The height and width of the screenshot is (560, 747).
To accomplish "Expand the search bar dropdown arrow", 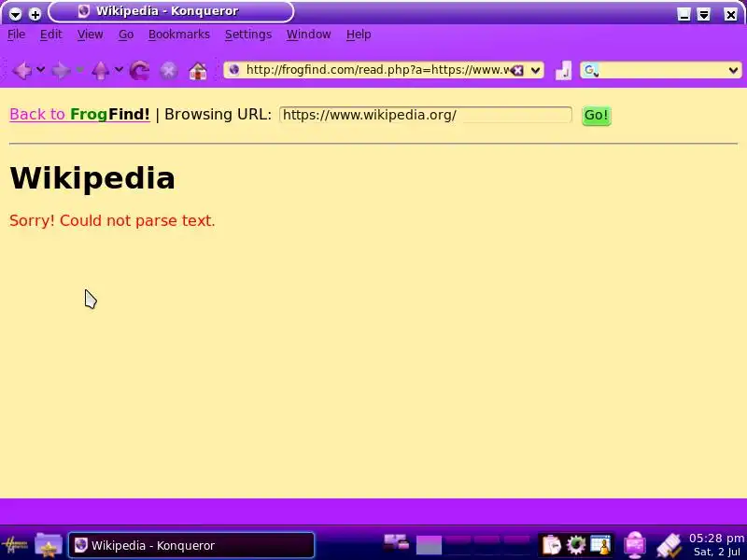I will click(733, 71).
